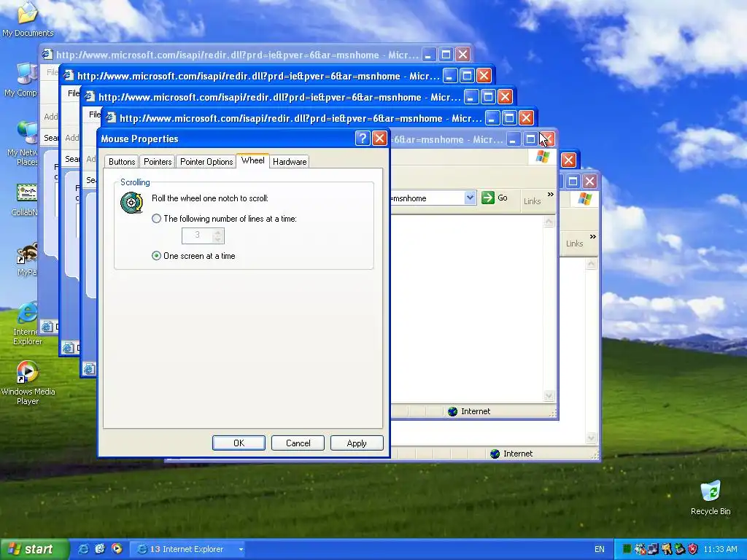
Task: Open the address bar dropdown arrow
Action: click(470, 198)
